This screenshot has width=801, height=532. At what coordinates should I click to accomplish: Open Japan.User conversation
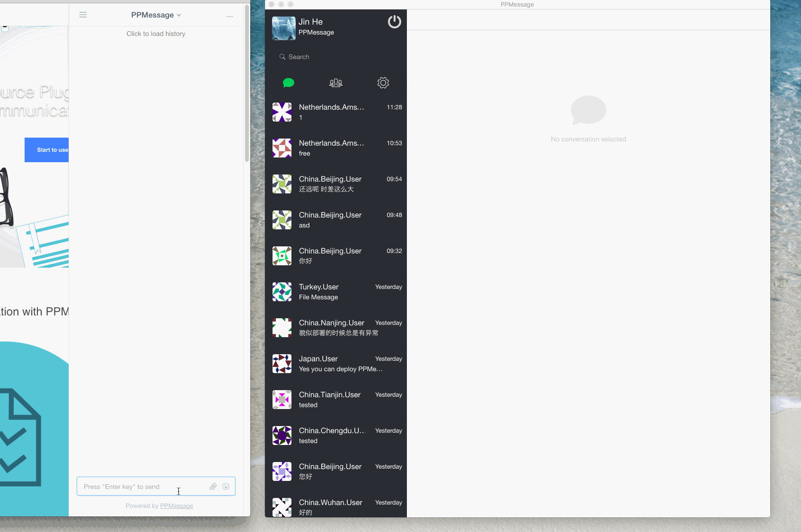click(x=336, y=364)
